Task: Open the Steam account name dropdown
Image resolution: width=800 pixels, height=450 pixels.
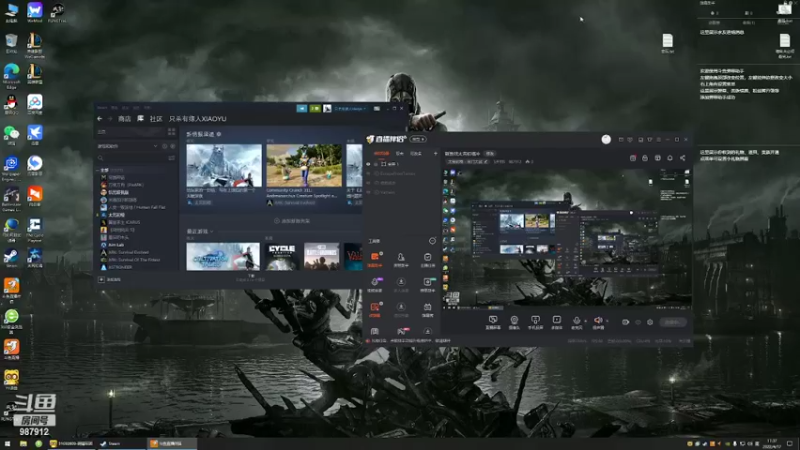Action: point(350,109)
